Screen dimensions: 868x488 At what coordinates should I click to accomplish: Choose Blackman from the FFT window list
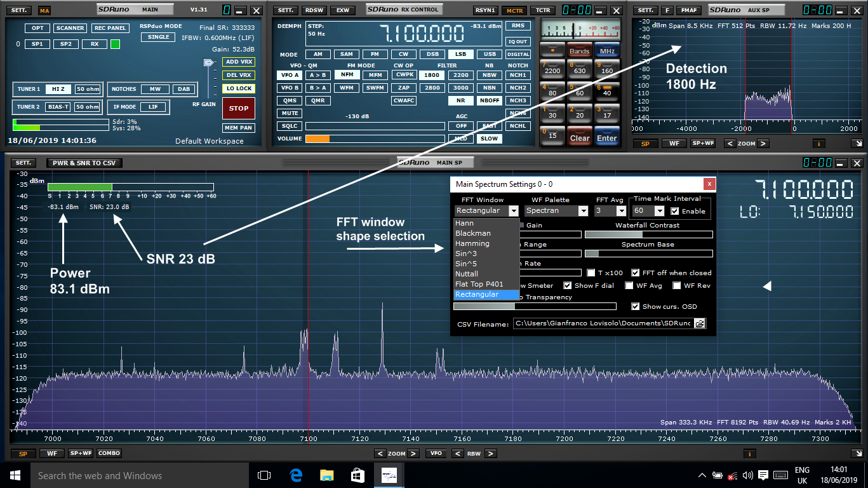pos(486,233)
